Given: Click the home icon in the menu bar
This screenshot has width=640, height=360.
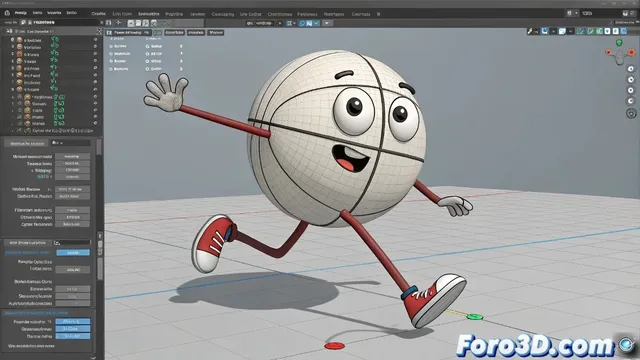Looking at the screenshot, I should click(x=7, y=13).
